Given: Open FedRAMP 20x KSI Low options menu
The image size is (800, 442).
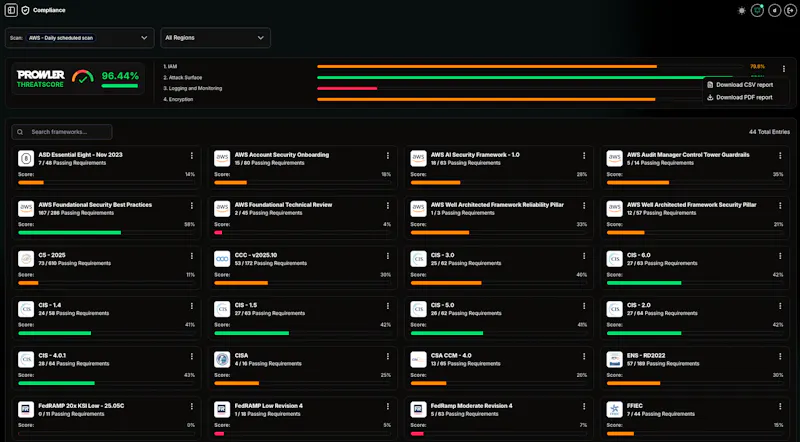Looking at the screenshot, I should tap(192, 407).
